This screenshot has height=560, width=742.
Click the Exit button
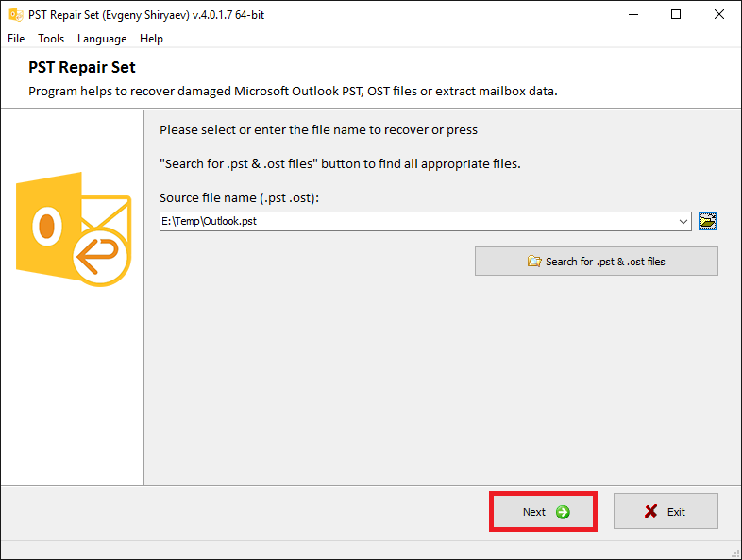[666, 511]
